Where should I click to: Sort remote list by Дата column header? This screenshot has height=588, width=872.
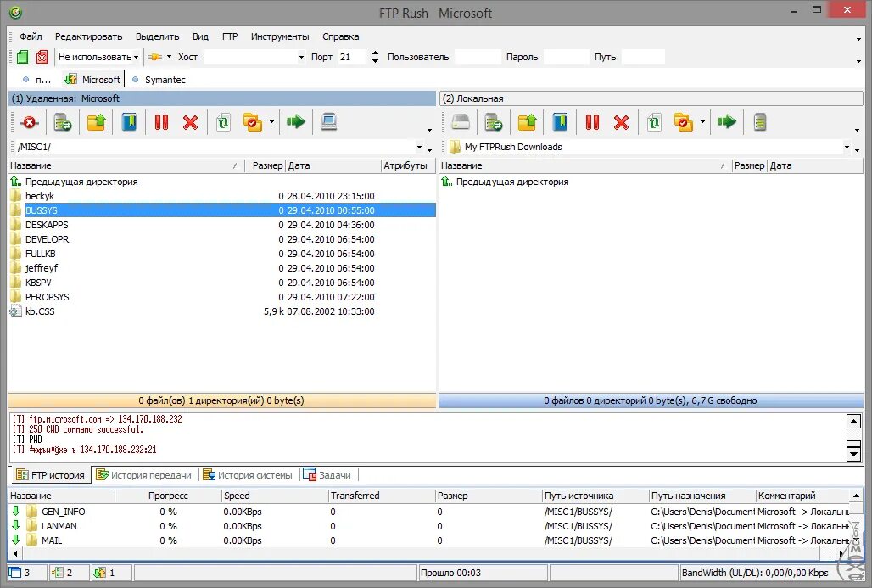click(x=333, y=165)
